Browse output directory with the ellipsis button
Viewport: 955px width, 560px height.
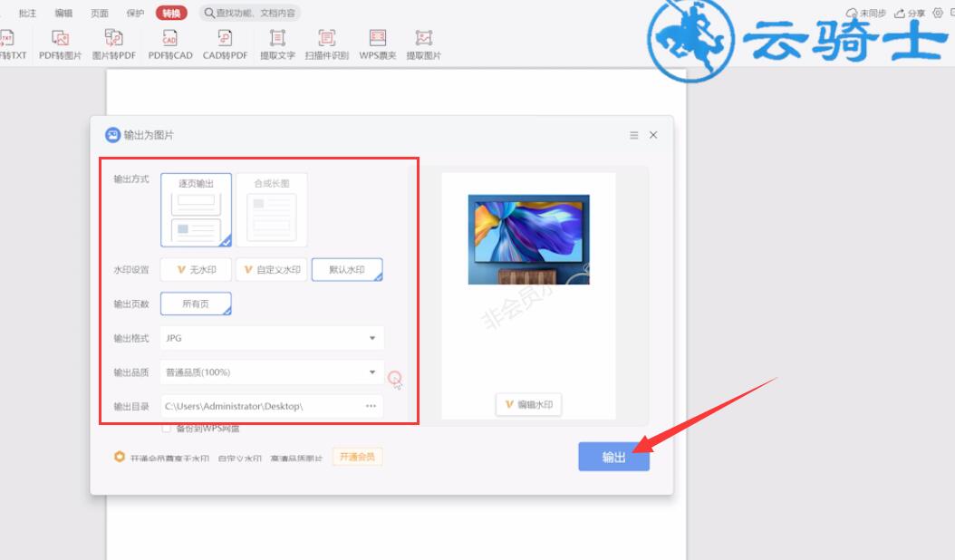pyautogui.click(x=371, y=407)
